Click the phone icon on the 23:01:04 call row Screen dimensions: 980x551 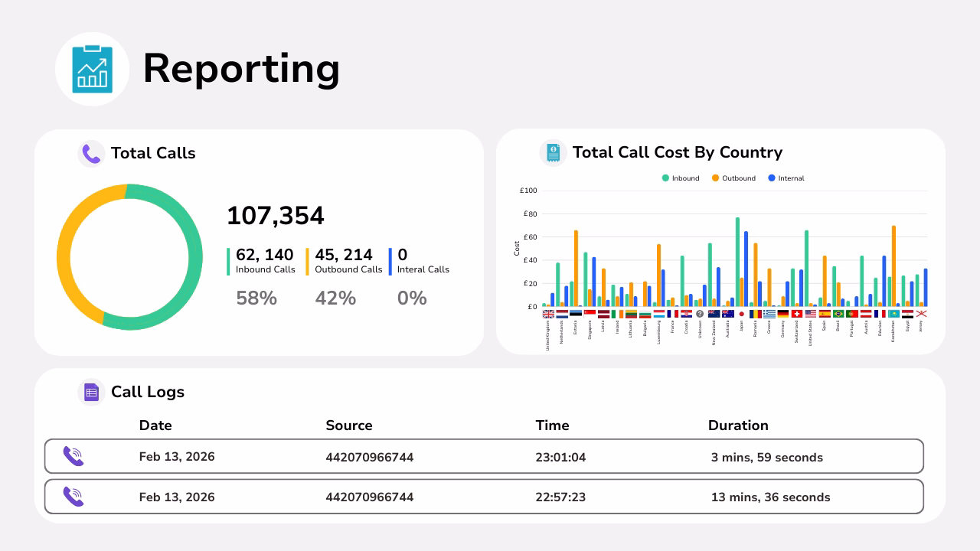(x=73, y=457)
